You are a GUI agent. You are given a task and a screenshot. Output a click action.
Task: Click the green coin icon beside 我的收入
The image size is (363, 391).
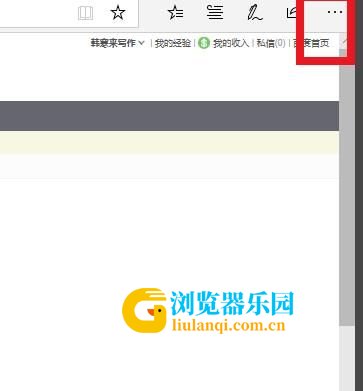point(204,43)
